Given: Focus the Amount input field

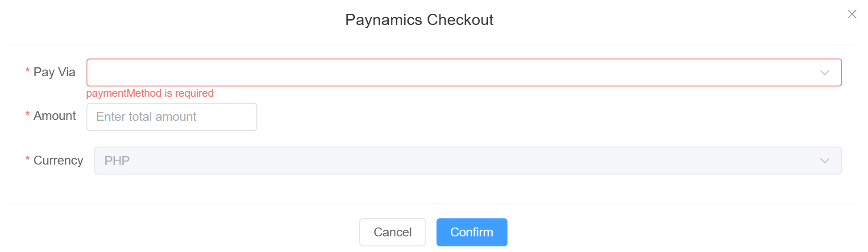Looking at the screenshot, I should [172, 117].
